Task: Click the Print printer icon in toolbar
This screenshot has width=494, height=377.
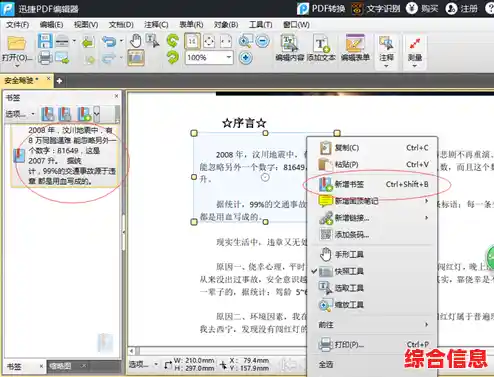Action: [x=45, y=58]
